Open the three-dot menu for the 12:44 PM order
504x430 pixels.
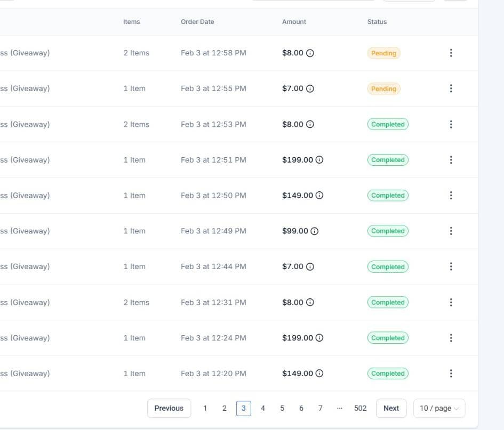coord(451,266)
